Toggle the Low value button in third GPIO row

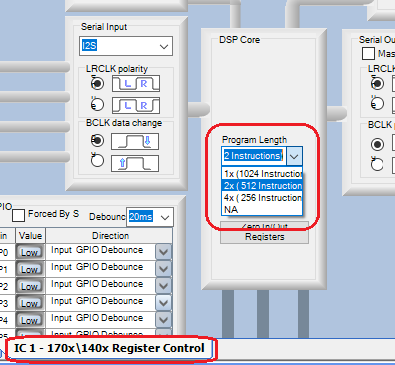click(x=29, y=286)
